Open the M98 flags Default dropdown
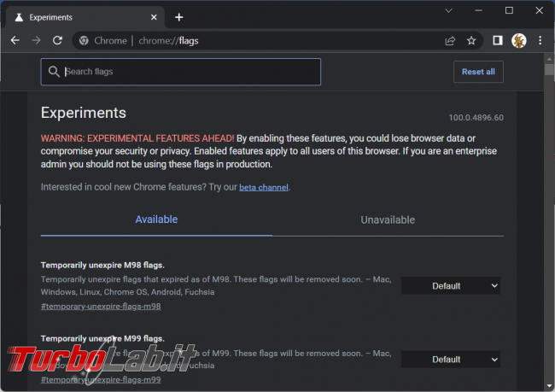The height and width of the screenshot is (392, 555). click(451, 286)
